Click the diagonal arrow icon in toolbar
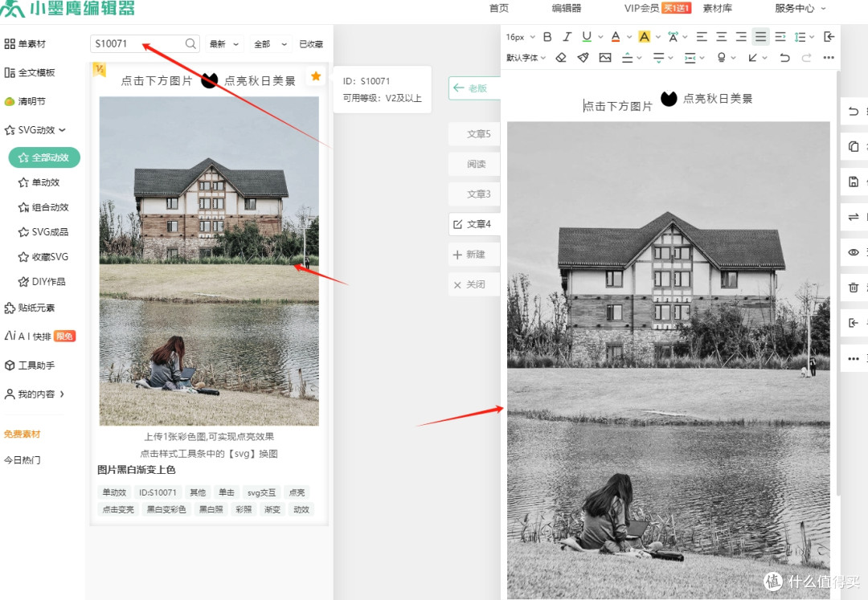The width and height of the screenshot is (868, 600). click(753, 58)
